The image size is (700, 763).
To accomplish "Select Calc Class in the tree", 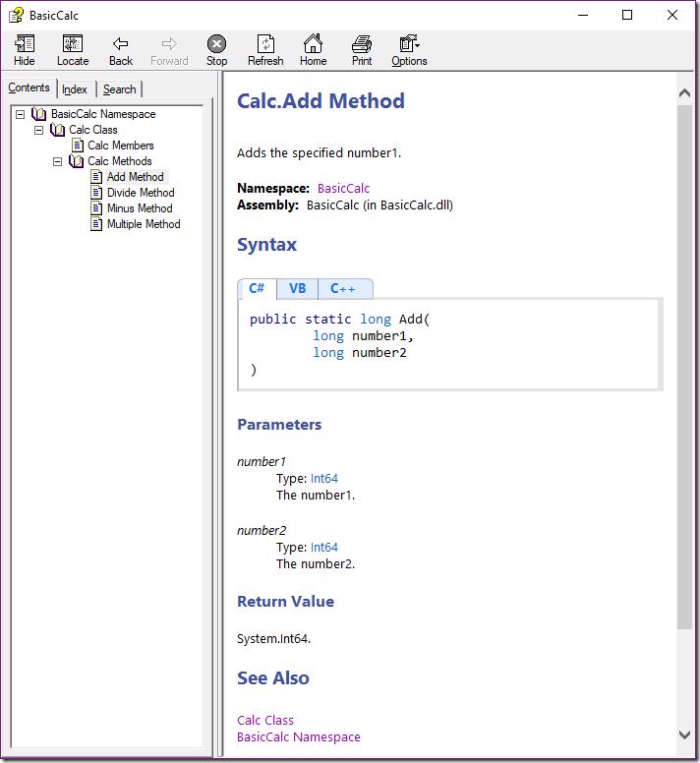I will [93, 130].
